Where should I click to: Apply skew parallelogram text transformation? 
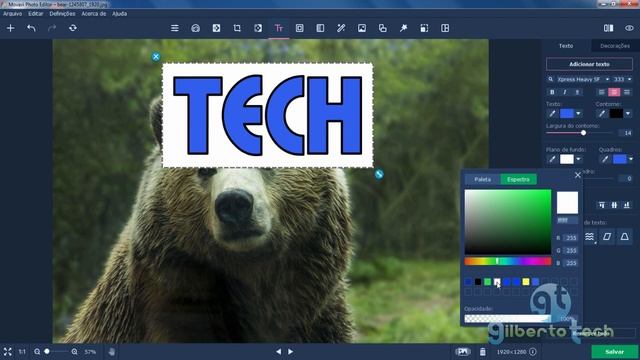point(607,237)
